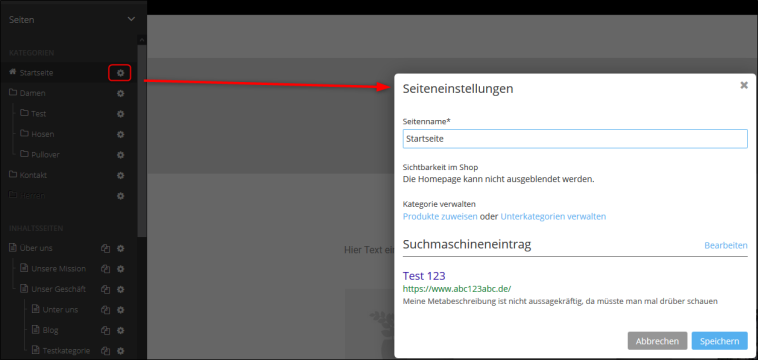Viewport: 758px width, 360px height.
Task: Duplicate the Blog page
Action: 105,331
